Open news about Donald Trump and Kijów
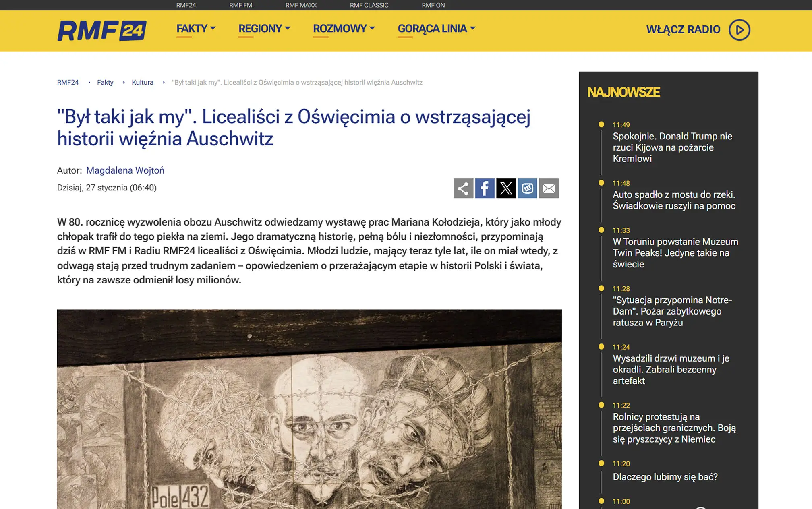 coord(672,147)
